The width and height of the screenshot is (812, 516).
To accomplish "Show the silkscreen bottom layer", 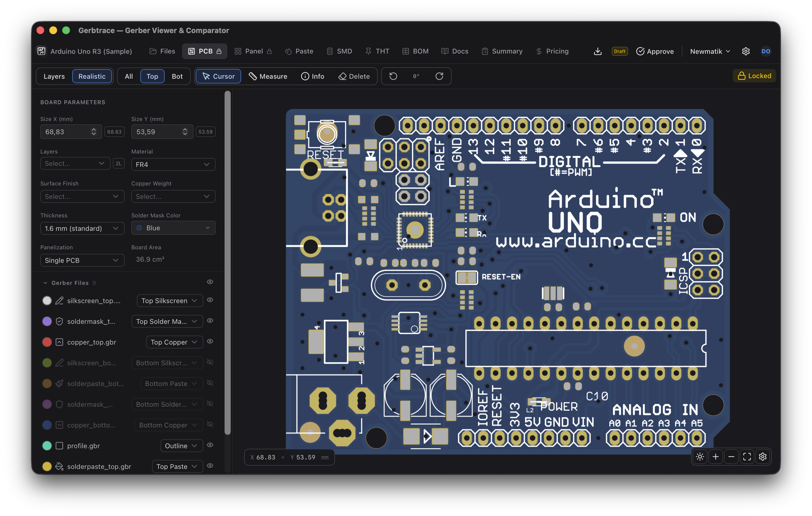I will click(210, 362).
